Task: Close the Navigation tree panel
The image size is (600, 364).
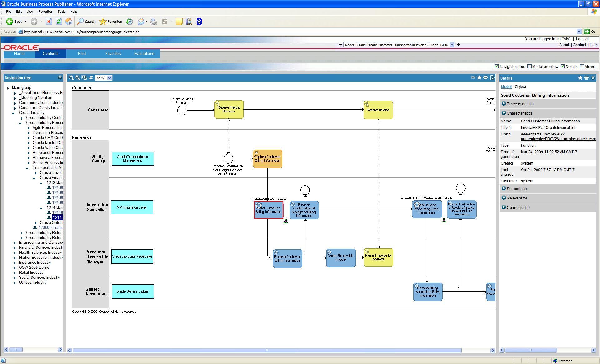Action: click(x=60, y=78)
